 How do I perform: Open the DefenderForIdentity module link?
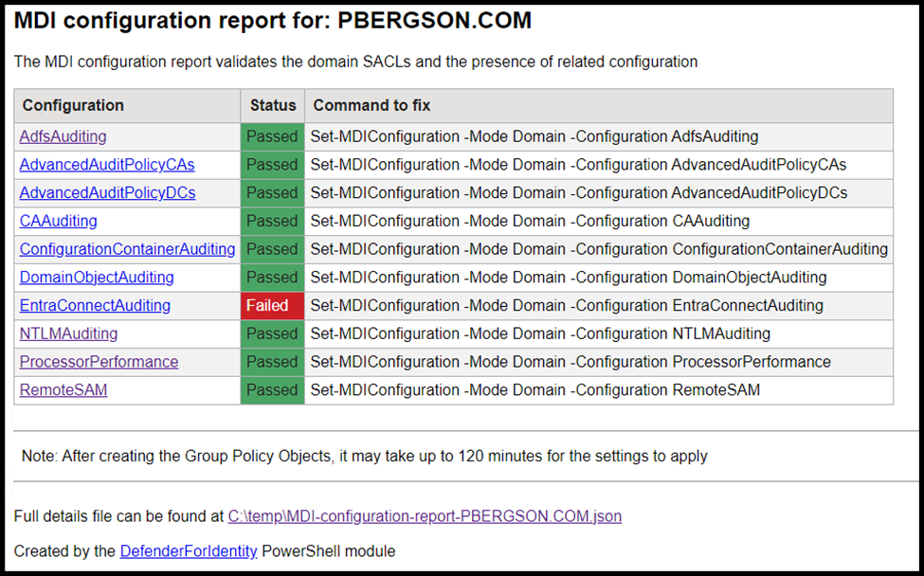pos(189,550)
